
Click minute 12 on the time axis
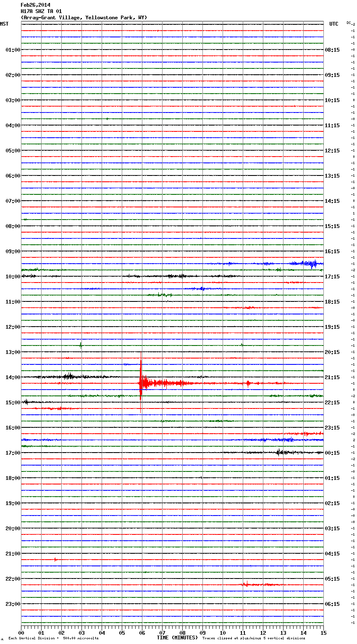(263, 633)
